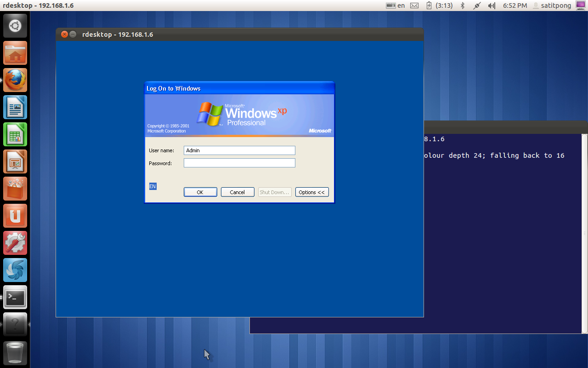Click the Bluetooth indicator in the panel
The image size is (588, 368).
point(462,6)
